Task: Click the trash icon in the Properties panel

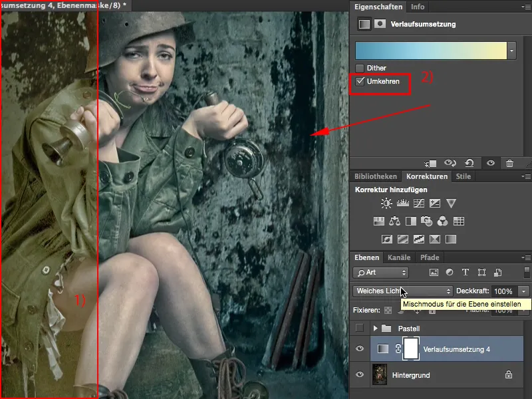Action: 509,163
